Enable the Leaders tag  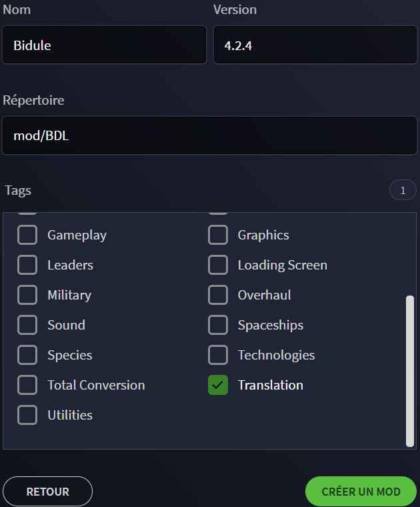tap(27, 265)
